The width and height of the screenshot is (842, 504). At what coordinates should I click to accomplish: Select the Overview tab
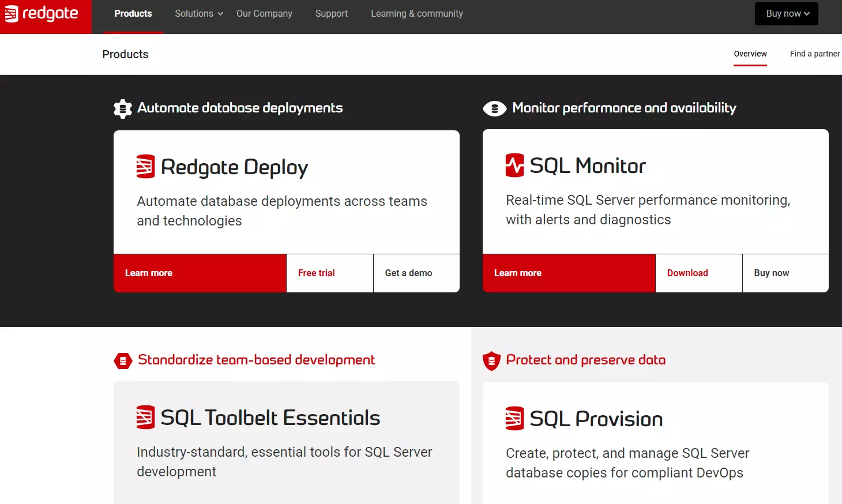[750, 54]
